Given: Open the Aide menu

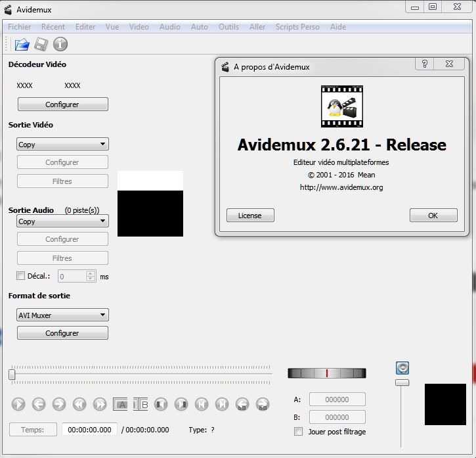Looking at the screenshot, I should click(x=338, y=27).
